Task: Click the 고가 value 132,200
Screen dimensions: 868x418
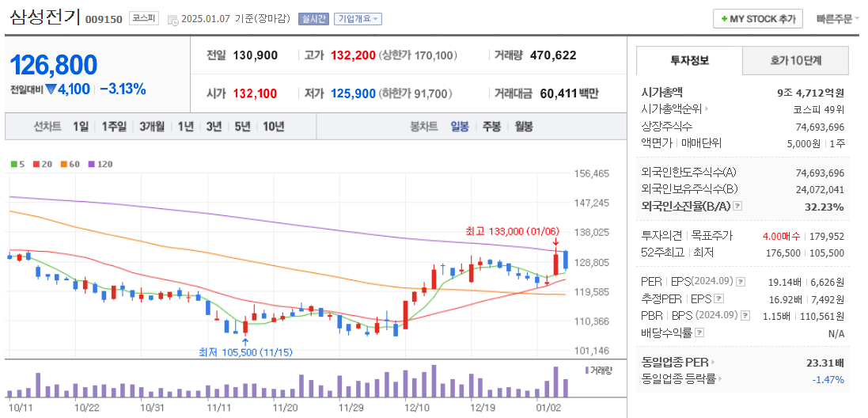Action: click(x=353, y=55)
